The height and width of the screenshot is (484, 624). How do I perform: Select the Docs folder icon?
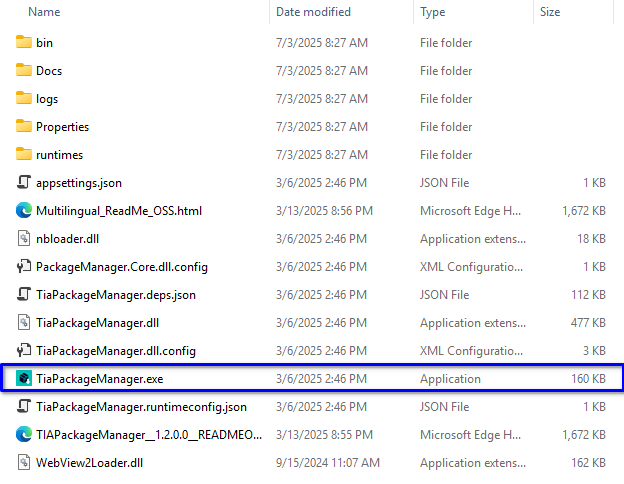tap(24, 70)
